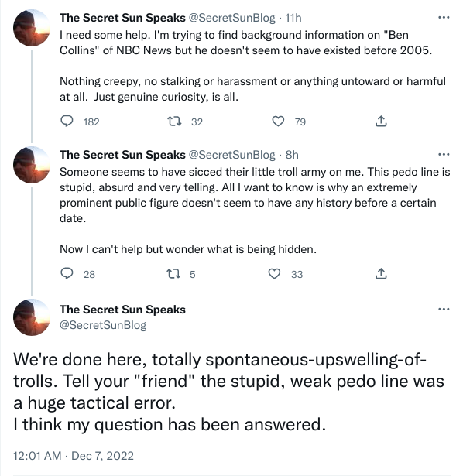Image resolution: width=463 pixels, height=476 pixels.
Task: Retweet the tweet with 32 retweets
Action: click(174, 122)
